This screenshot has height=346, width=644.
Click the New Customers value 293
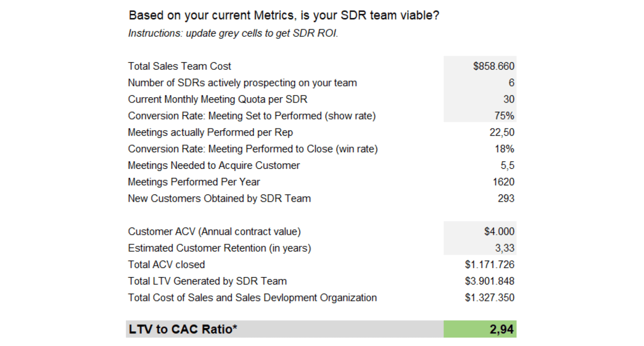(506, 198)
